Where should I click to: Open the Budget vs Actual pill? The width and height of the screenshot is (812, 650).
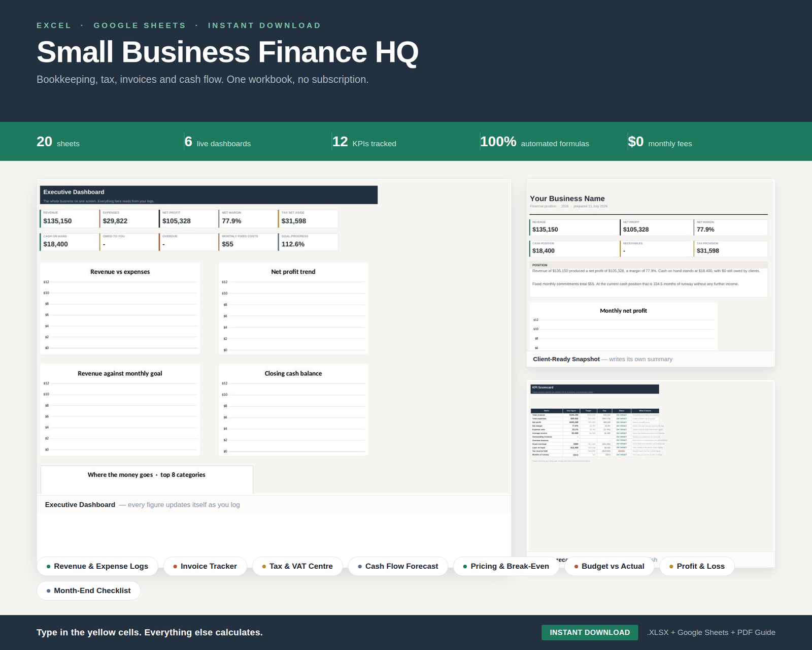609,566
